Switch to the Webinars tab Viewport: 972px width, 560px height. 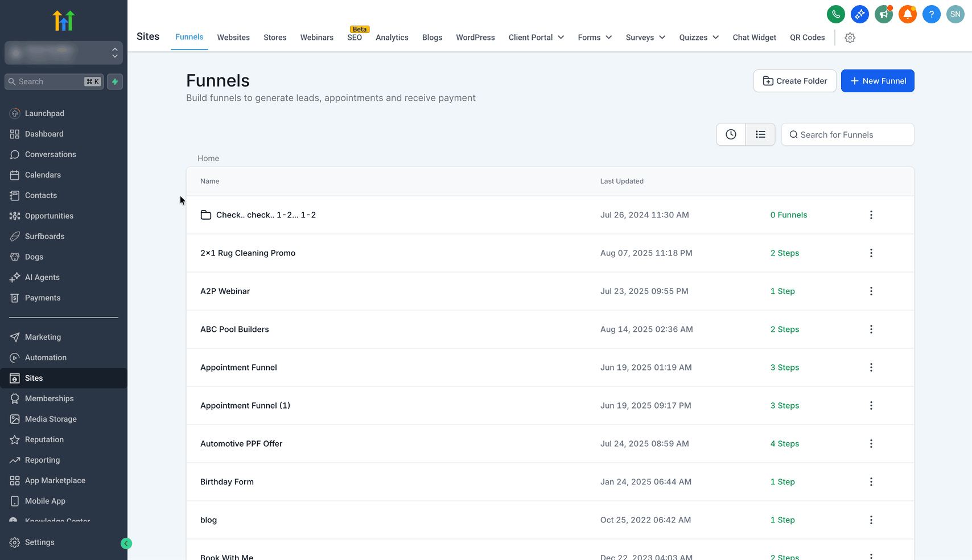tap(317, 38)
